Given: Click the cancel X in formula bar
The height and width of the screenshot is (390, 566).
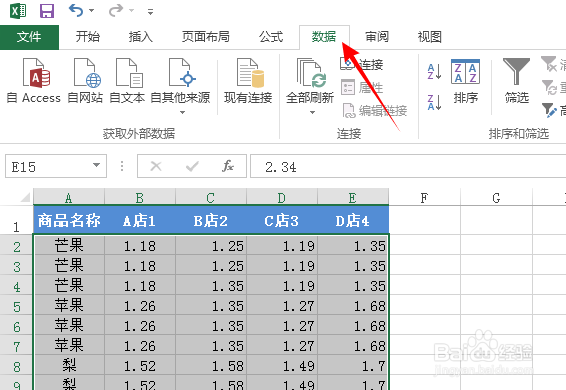Looking at the screenshot, I should pyautogui.click(x=156, y=166).
